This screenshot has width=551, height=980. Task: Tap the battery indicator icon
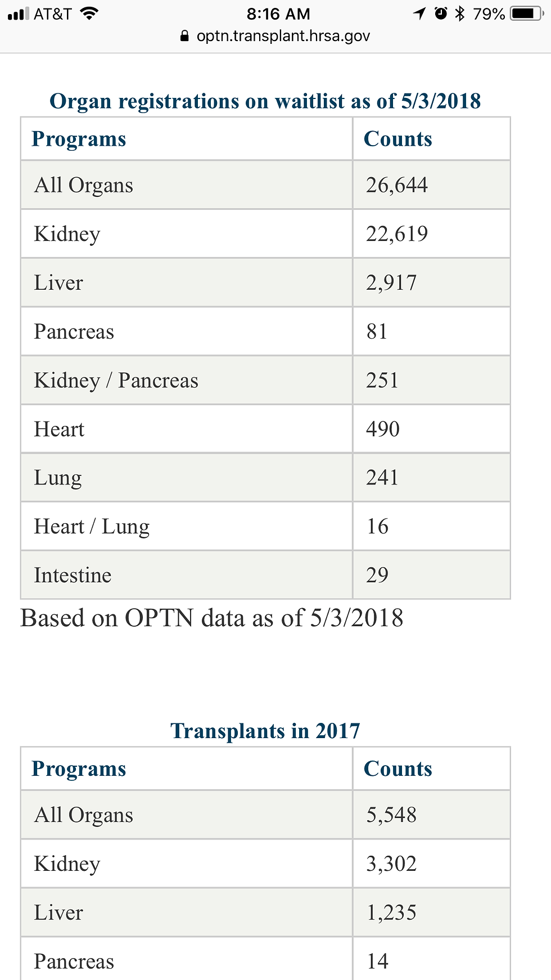[526, 14]
